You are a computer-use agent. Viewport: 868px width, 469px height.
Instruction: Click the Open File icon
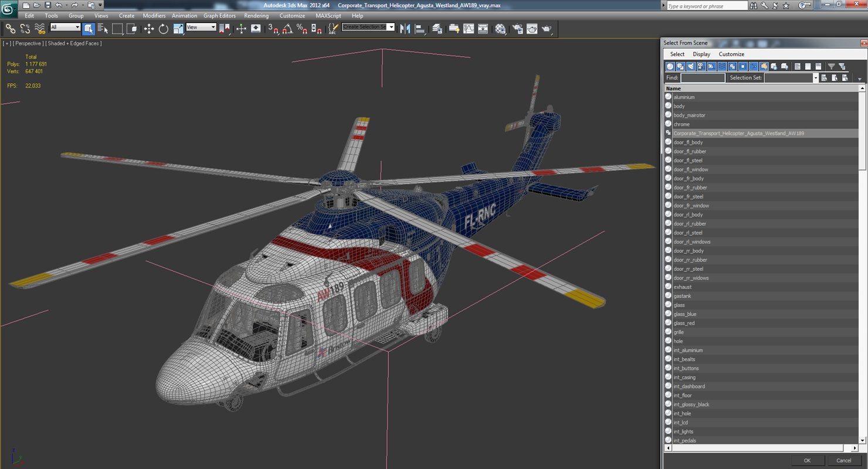(x=36, y=5)
